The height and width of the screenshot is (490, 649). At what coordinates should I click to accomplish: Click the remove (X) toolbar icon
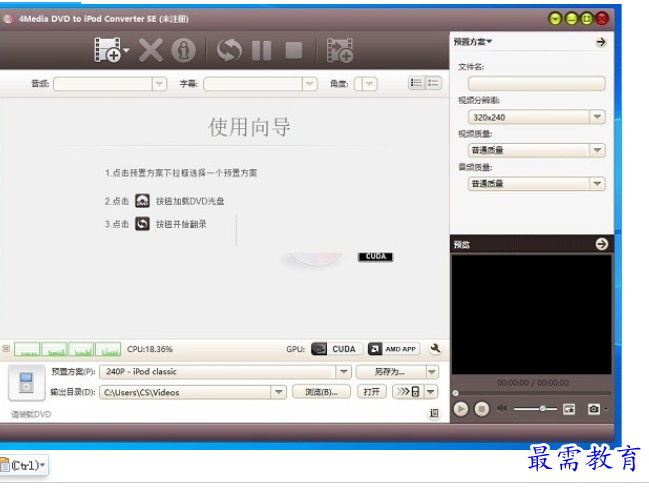151,50
